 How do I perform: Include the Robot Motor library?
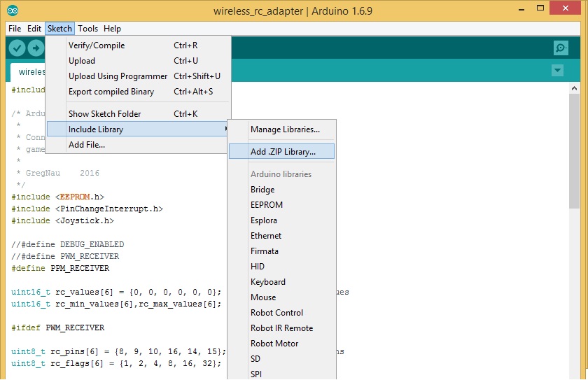coord(281,344)
